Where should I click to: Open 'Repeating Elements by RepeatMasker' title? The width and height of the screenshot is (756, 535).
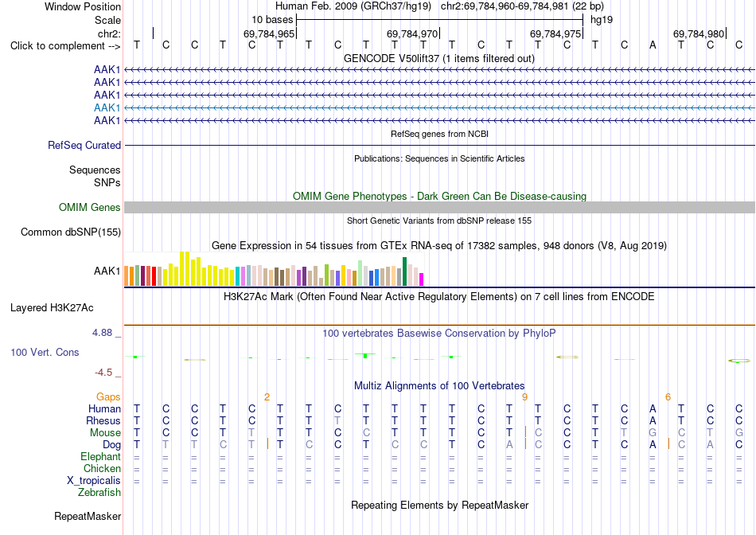click(439, 505)
